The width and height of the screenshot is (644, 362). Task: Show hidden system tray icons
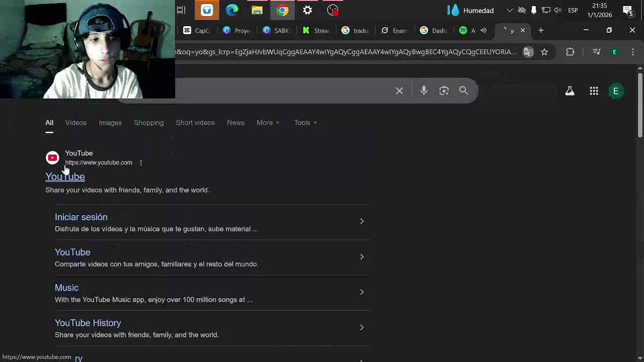(510, 10)
